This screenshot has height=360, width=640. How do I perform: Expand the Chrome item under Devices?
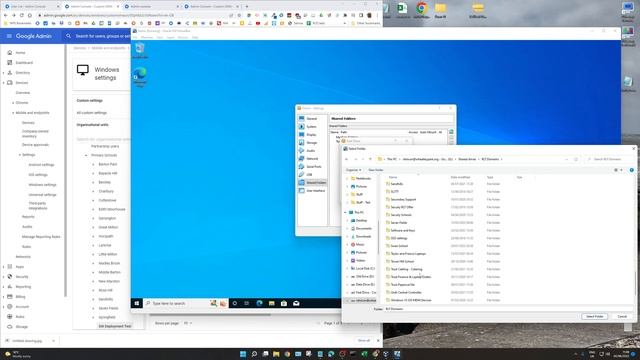click(x=13, y=103)
